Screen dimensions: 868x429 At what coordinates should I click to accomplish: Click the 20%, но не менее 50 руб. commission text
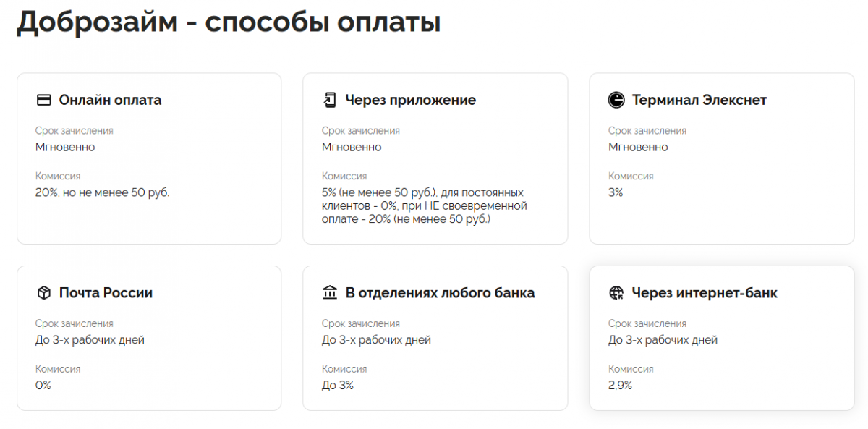click(x=102, y=192)
